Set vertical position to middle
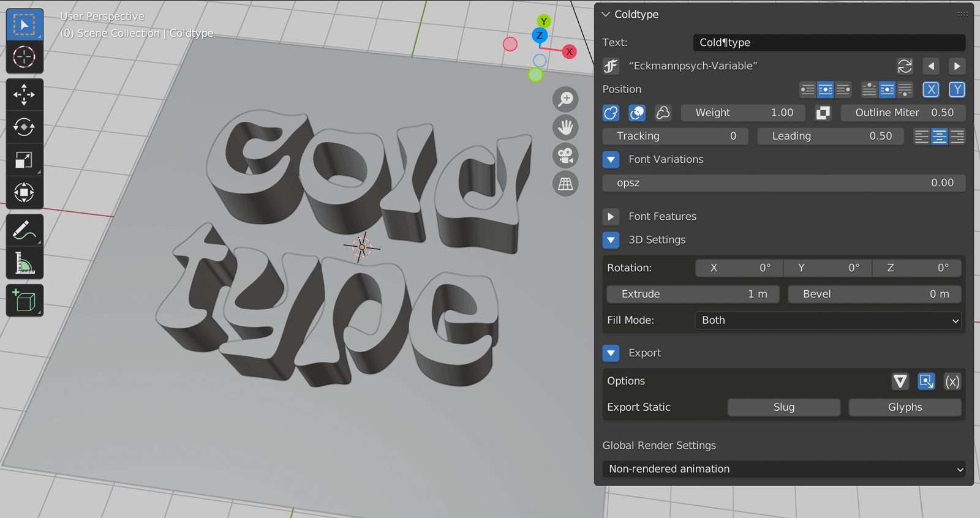The width and height of the screenshot is (980, 518). point(887,89)
